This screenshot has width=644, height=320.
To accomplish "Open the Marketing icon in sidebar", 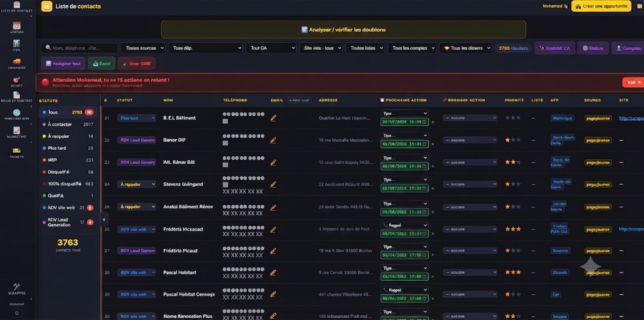I will [16, 132].
